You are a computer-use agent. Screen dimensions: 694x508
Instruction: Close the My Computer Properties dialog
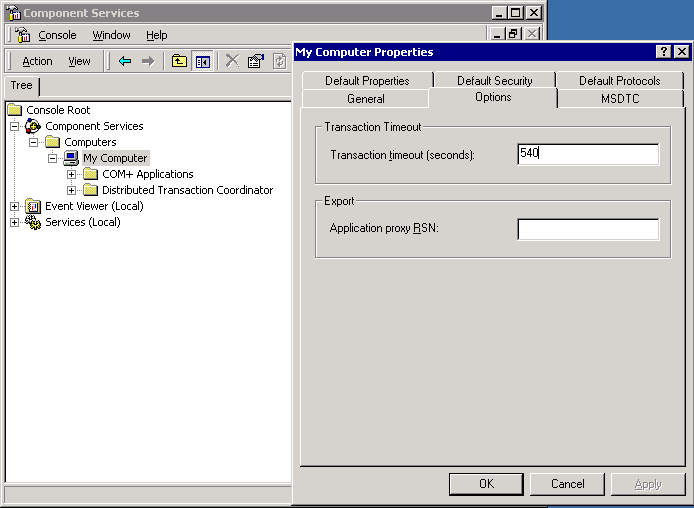tap(682, 52)
